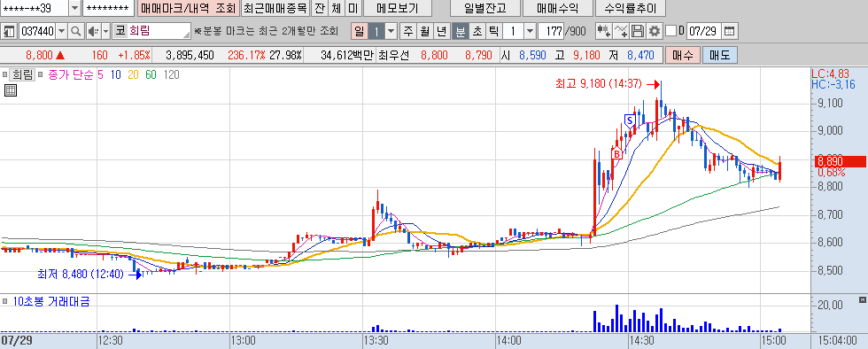This screenshot has width=868, height=349.
Task: Toggle the D checkbox next to date field
Action: 671,31
